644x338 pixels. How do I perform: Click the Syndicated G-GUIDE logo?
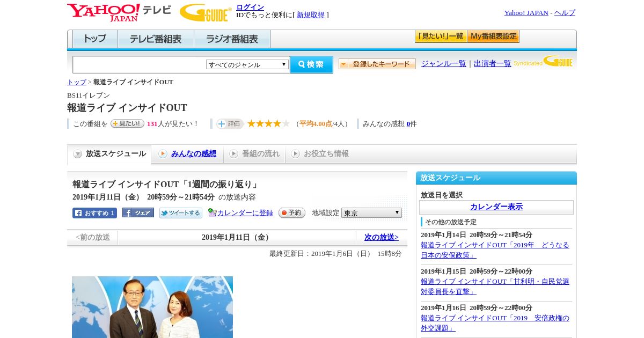pos(543,61)
